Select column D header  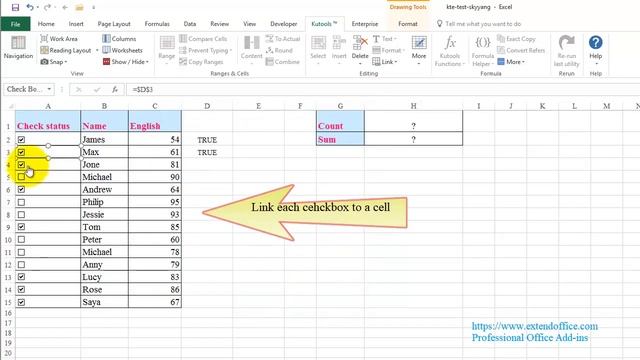(207, 106)
